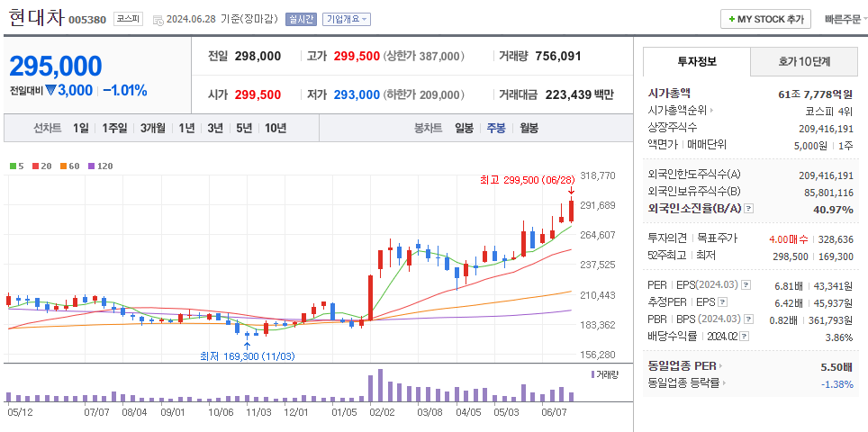This screenshot has height=432, width=868.
Task: Select the 월봉 candlestick chart
Action: pos(529,129)
